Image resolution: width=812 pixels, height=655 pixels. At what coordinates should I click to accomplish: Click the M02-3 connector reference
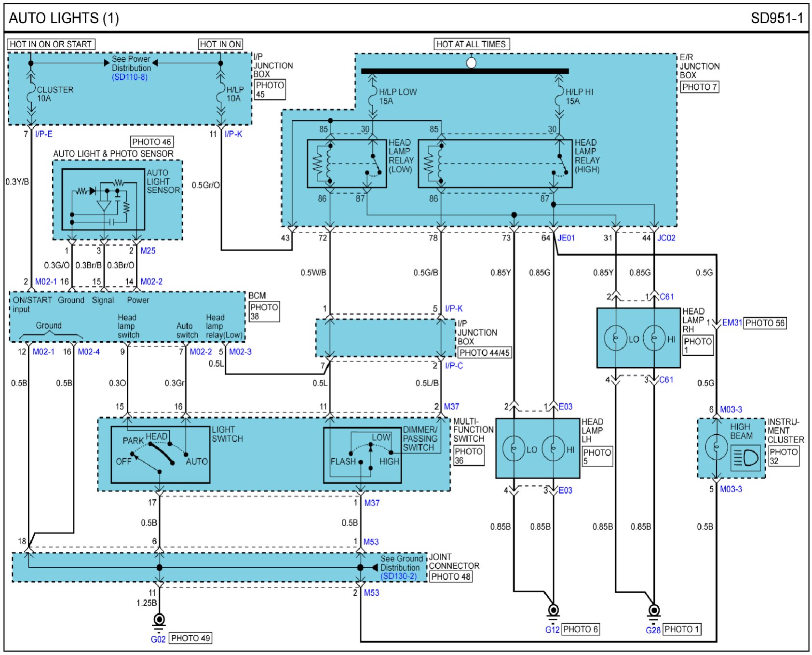pos(240,351)
